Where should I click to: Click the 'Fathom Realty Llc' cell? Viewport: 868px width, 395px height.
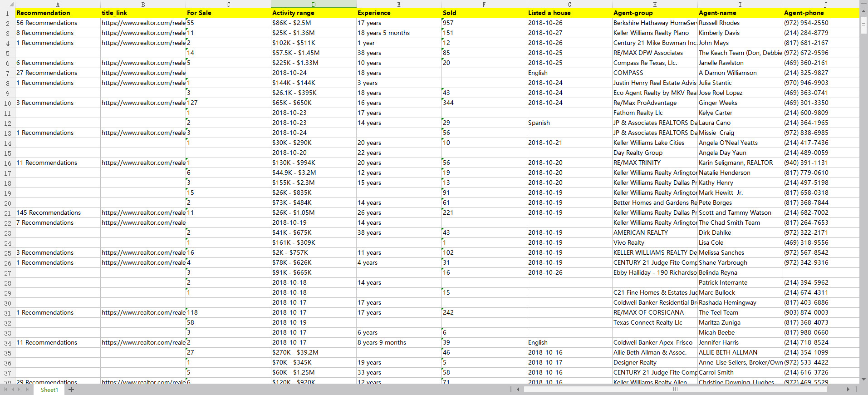pos(655,113)
